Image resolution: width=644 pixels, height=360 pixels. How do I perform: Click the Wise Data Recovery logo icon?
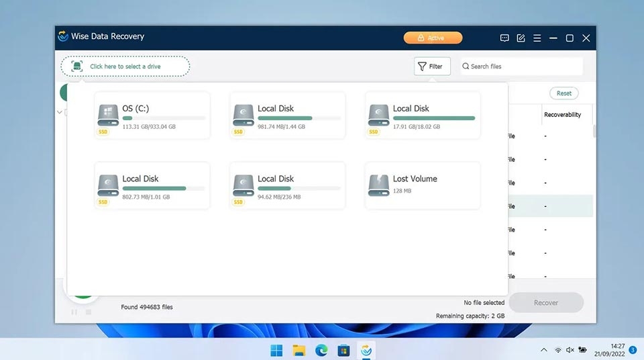(x=63, y=36)
